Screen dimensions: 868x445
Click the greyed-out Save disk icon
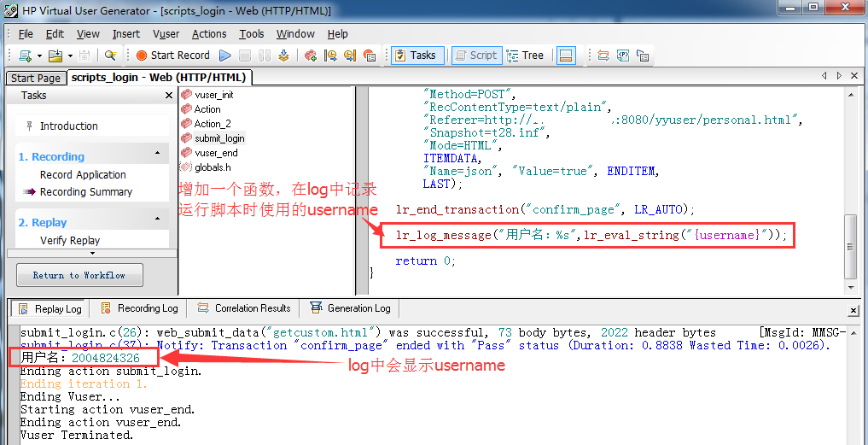point(84,56)
